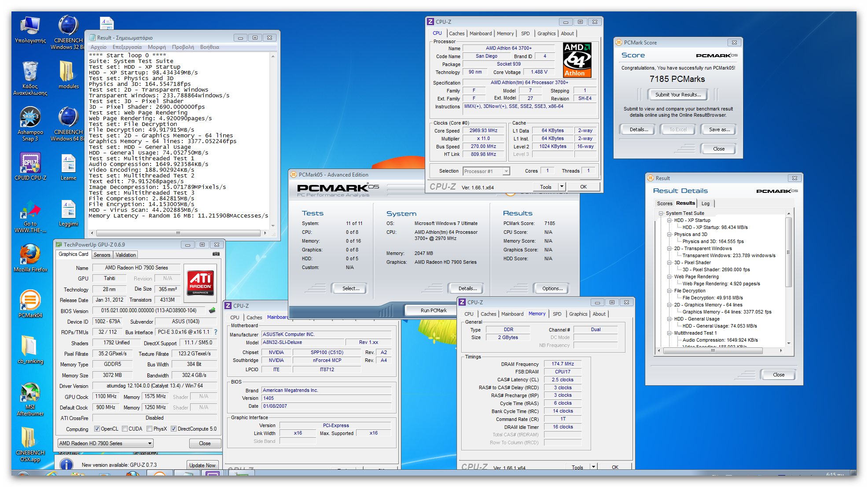Toggle the OpenCL checkbox in GPU-Z

coord(97,429)
